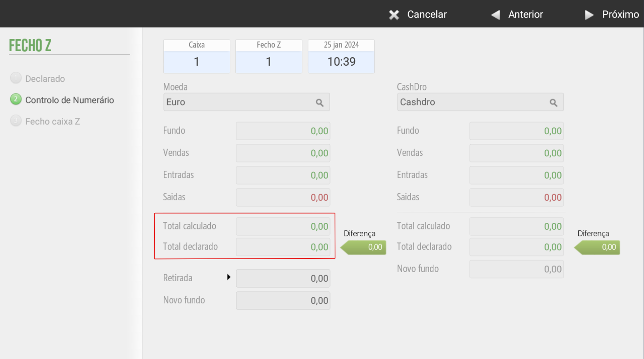
Task: Select Controlo de Numerário step
Action: coord(70,100)
